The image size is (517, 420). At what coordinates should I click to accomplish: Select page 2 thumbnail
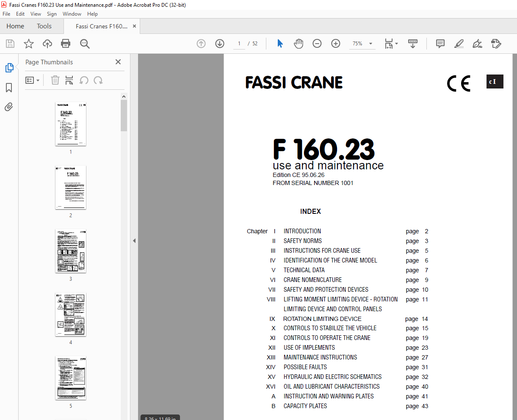click(x=71, y=188)
